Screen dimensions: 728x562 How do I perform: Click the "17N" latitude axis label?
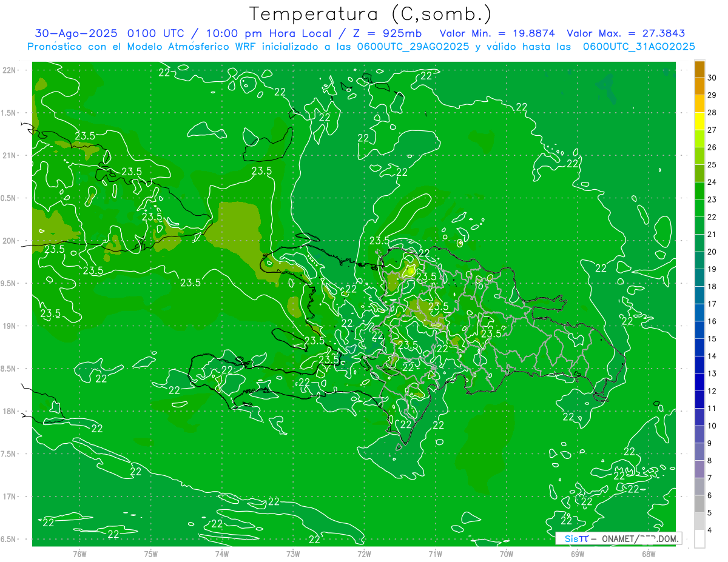click(x=10, y=497)
